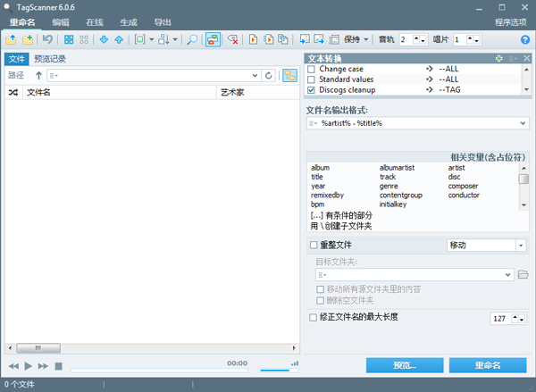Click the magnifier search icon in toolbar
The height and width of the screenshot is (392, 536).
point(192,40)
